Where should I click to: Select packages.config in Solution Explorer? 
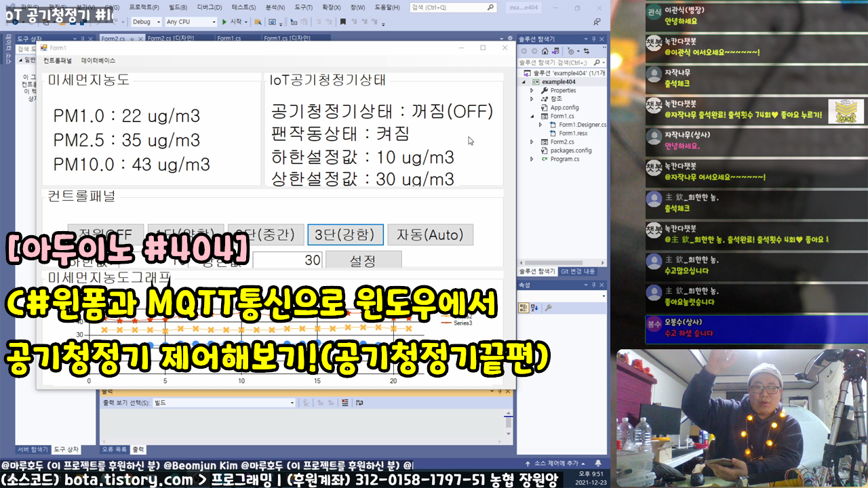571,150
